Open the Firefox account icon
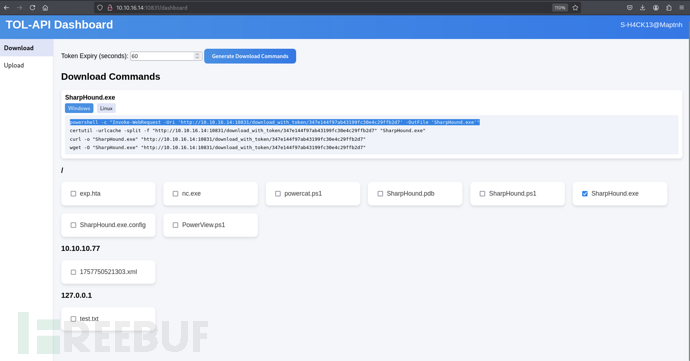This screenshot has width=690, height=361. [x=656, y=7]
